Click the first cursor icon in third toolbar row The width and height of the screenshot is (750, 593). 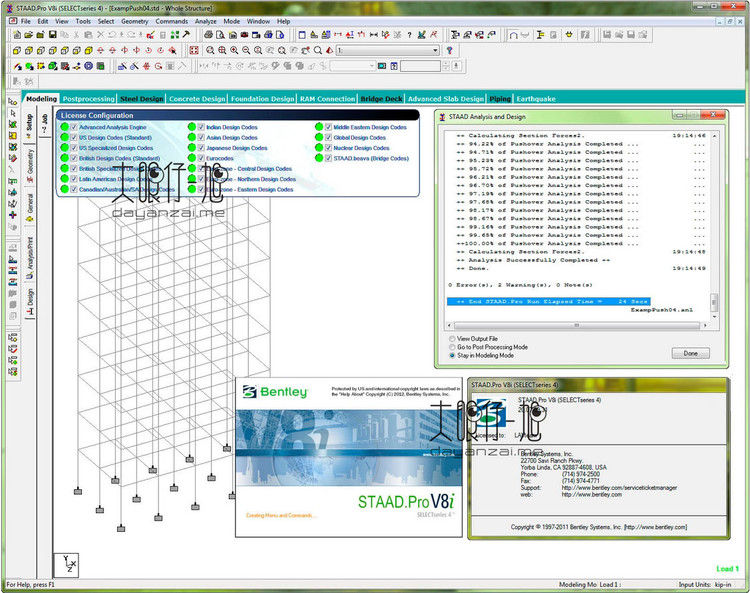pyautogui.click(x=17, y=66)
